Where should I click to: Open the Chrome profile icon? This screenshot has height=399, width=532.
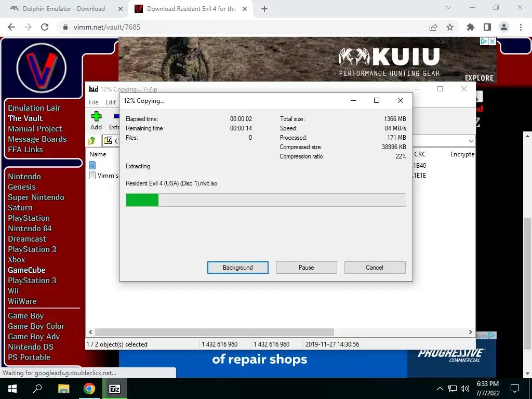504,27
